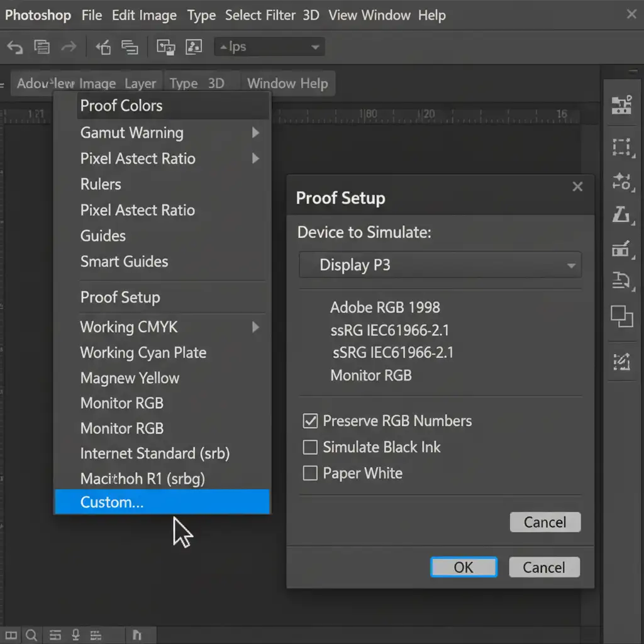
Task: Click the edit-selection pencil icon in right panel
Action: pos(622,361)
